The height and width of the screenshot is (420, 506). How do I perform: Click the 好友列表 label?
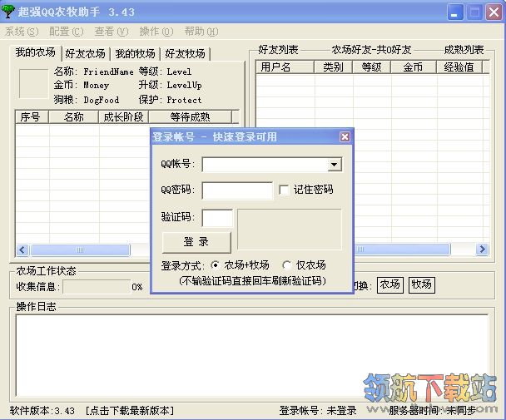pos(278,50)
